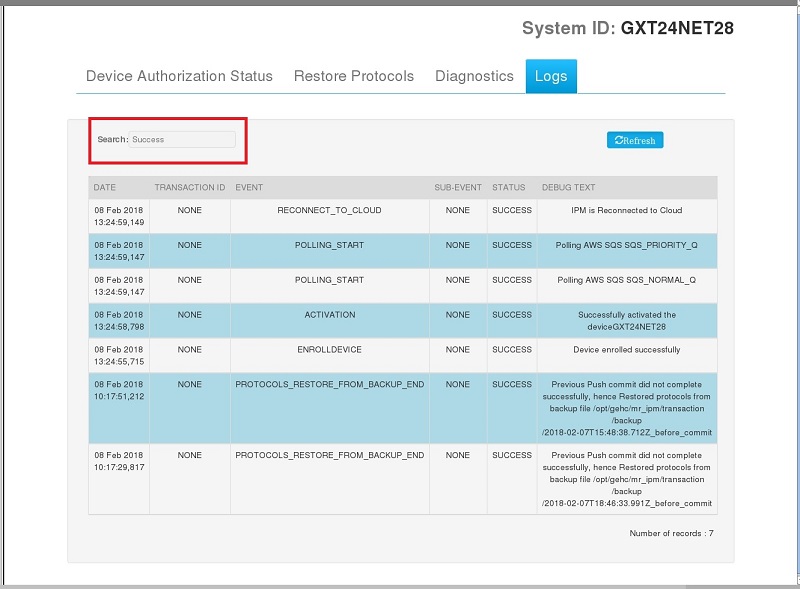Select the Logs tab
Image resolution: width=800 pixels, height=589 pixels.
pos(551,76)
